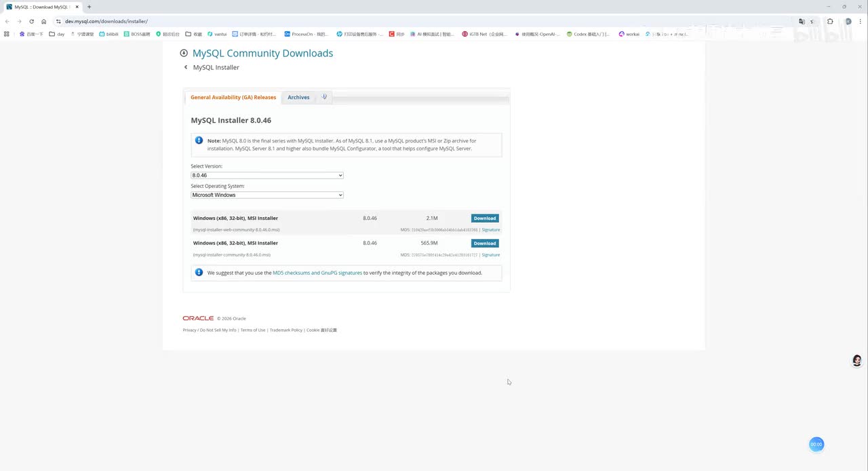Viewport: 868px width, 471px height.
Task: Click the blue 00:00 recording timer bubble
Action: pyautogui.click(x=816, y=445)
